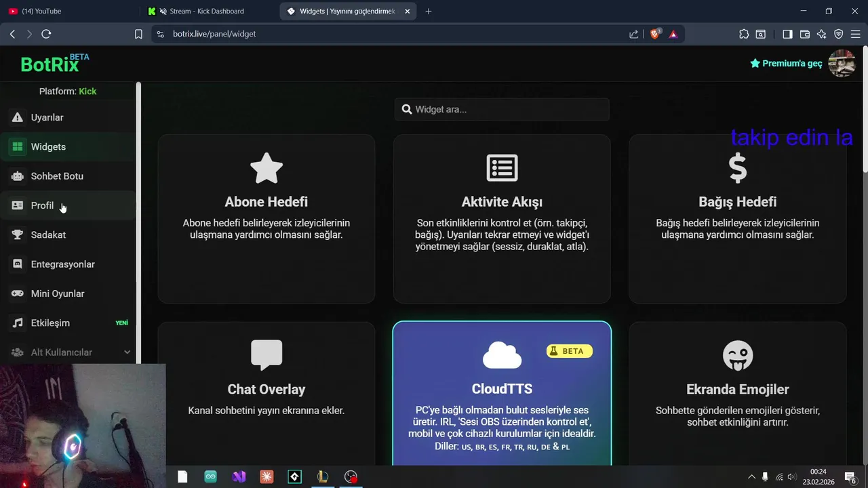Show hidden tray icons chevron in taskbar

(751, 476)
